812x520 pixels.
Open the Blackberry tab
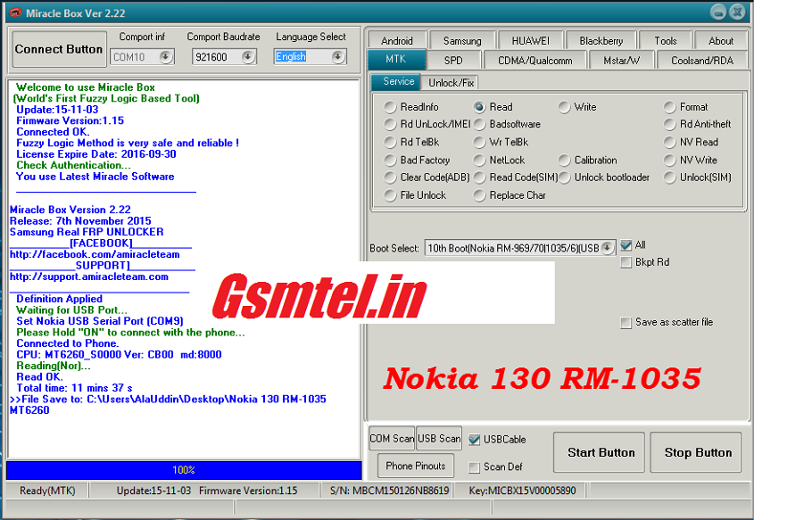pyautogui.click(x=601, y=41)
